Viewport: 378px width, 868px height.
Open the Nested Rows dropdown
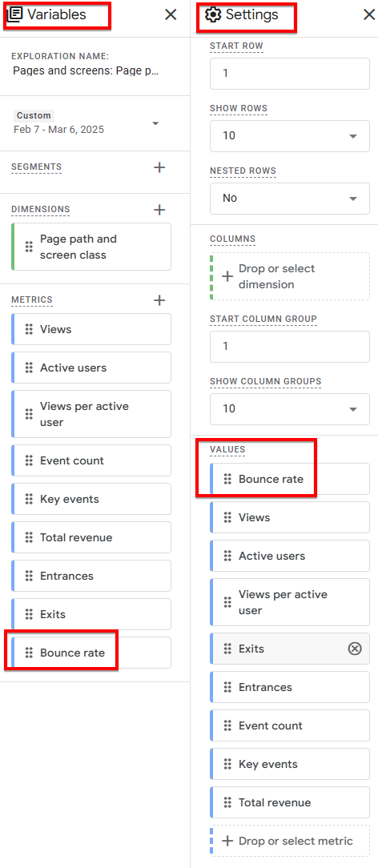click(289, 198)
